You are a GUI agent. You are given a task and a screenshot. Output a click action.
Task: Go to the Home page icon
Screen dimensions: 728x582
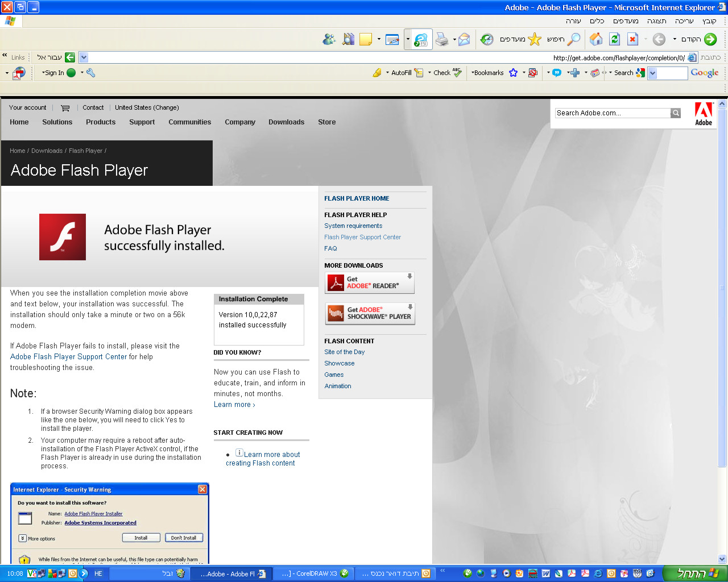tap(596, 39)
